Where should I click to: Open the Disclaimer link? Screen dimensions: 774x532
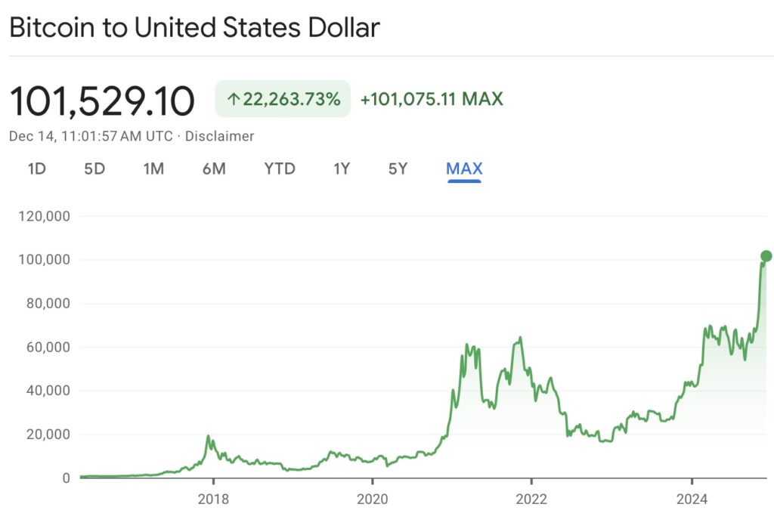(219, 136)
